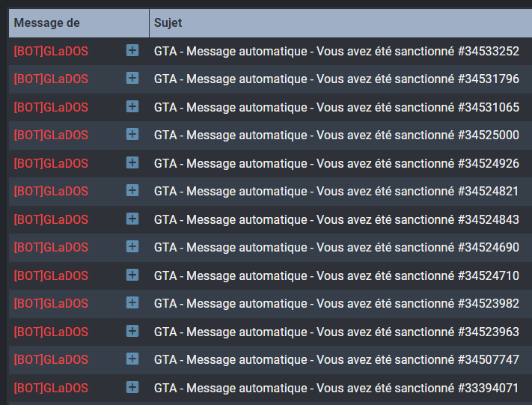Viewport: 532px width, 405px height.
Task: Open sender [BOT]GLaDOS on message #34507747 row
Action: pyautogui.click(x=51, y=360)
